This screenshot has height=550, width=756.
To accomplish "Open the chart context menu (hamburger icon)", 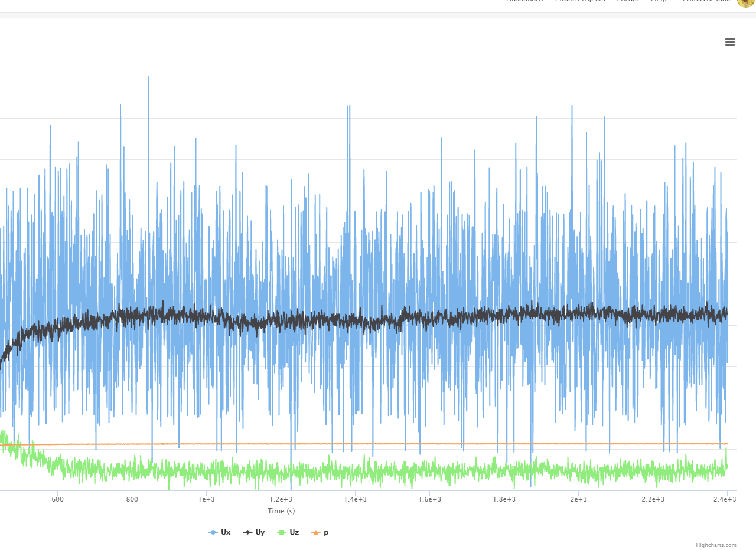I will point(730,42).
